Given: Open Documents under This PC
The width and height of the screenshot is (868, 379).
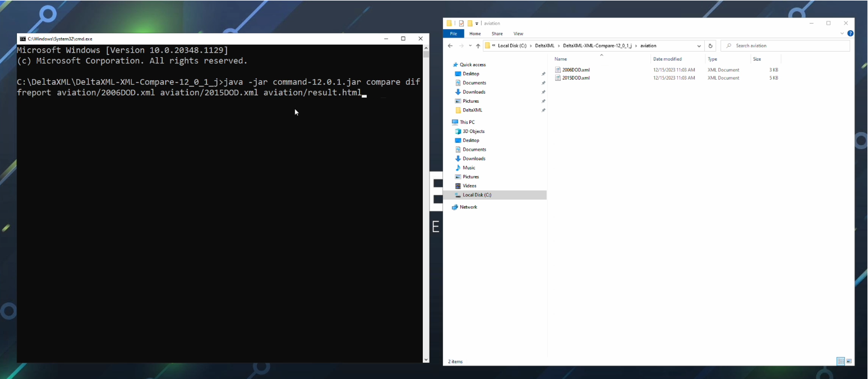Looking at the screenshot, I should pyautogui.click(x=474, y=150).
